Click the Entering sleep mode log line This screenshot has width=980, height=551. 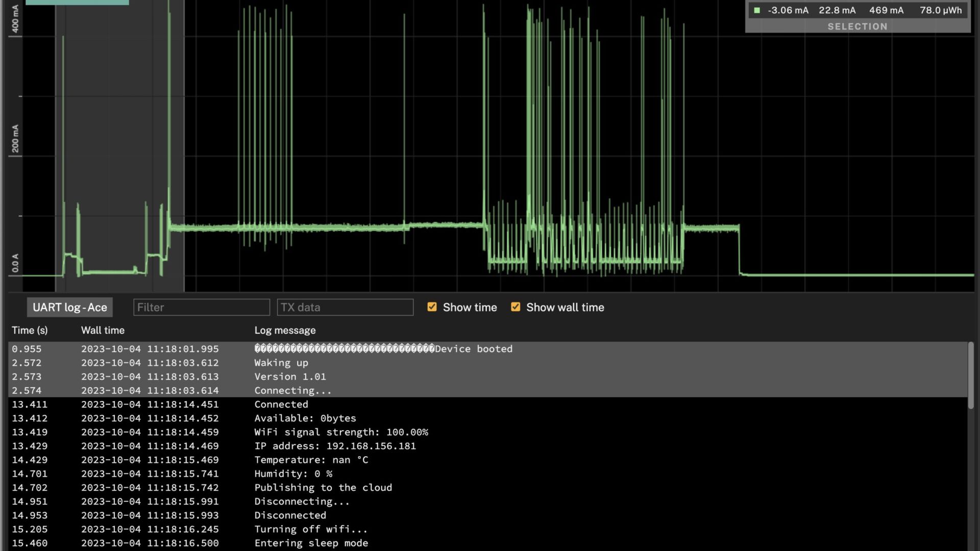point(311,543)
